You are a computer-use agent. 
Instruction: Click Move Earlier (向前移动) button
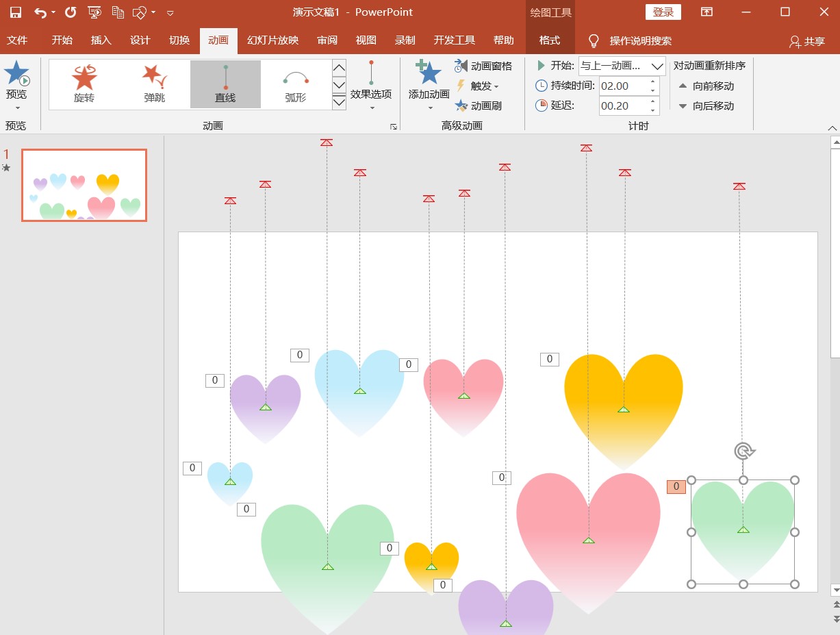click(706, 86)
